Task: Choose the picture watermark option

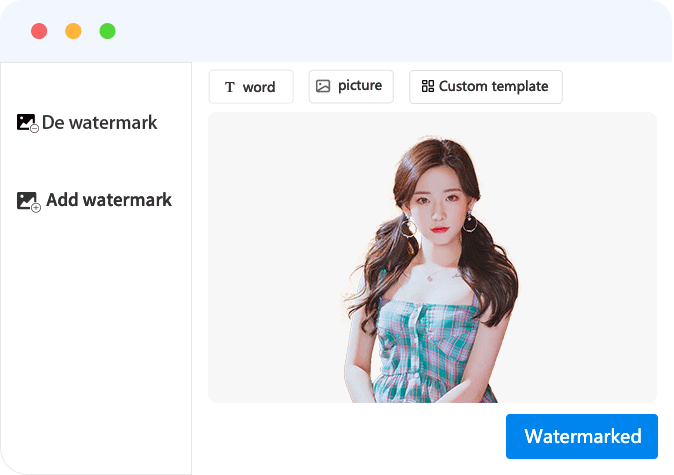Action: 351,86
